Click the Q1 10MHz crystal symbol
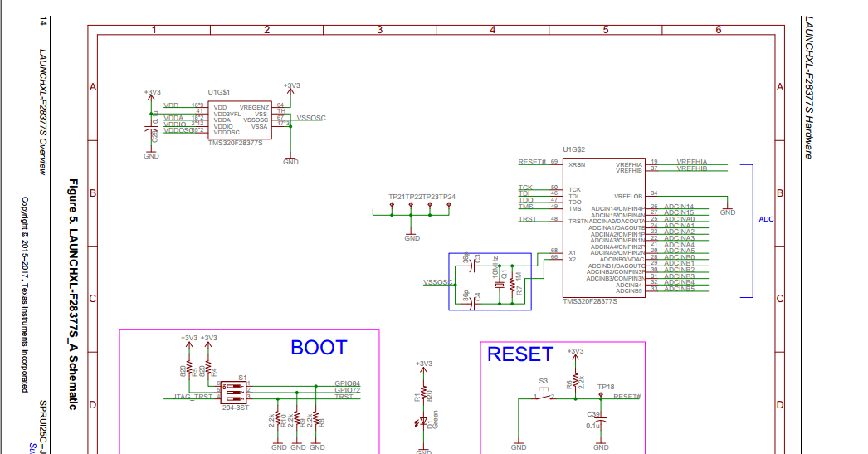The width and height of the screenshot is (868, 454). click(x=500, y=285)
